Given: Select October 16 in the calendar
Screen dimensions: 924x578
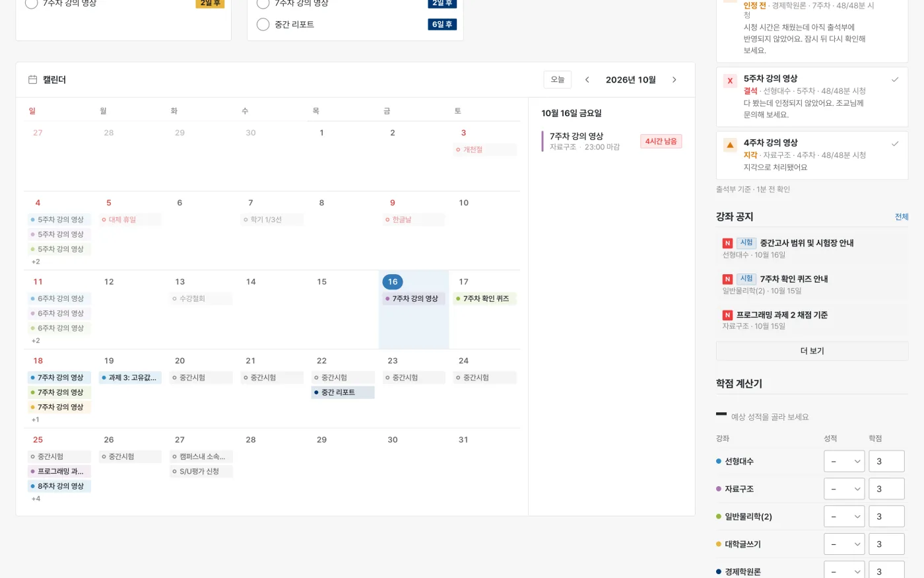Looking at the screenshot, I should click(393, 282).
